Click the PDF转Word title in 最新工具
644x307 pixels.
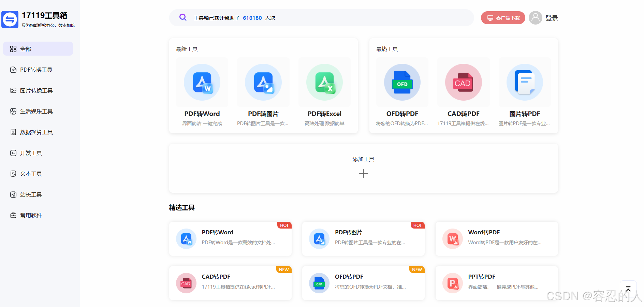[202, 114]
